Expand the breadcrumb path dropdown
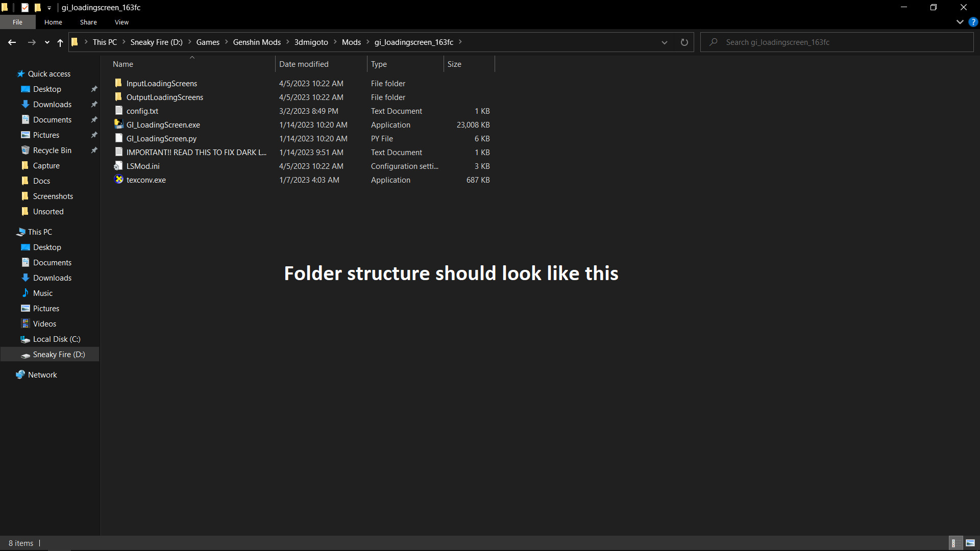 [664, 42]
